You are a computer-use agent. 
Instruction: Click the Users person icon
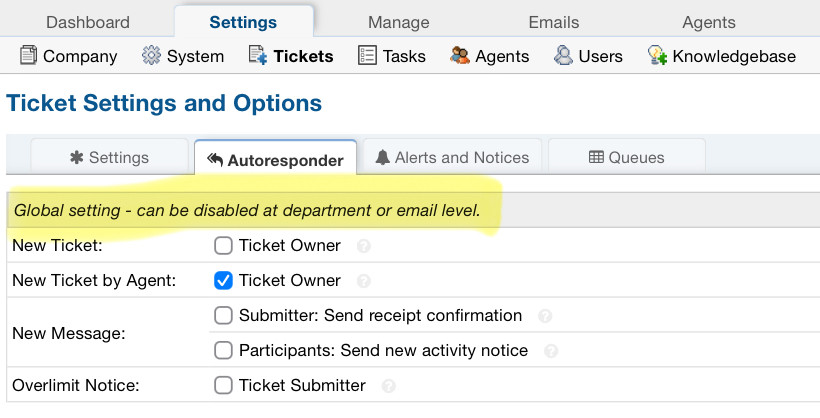coord(563,55)
